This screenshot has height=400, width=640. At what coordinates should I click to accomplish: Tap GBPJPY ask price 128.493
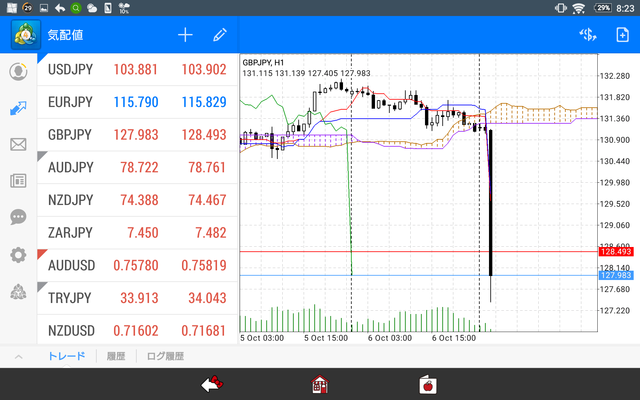coord(204,135)
